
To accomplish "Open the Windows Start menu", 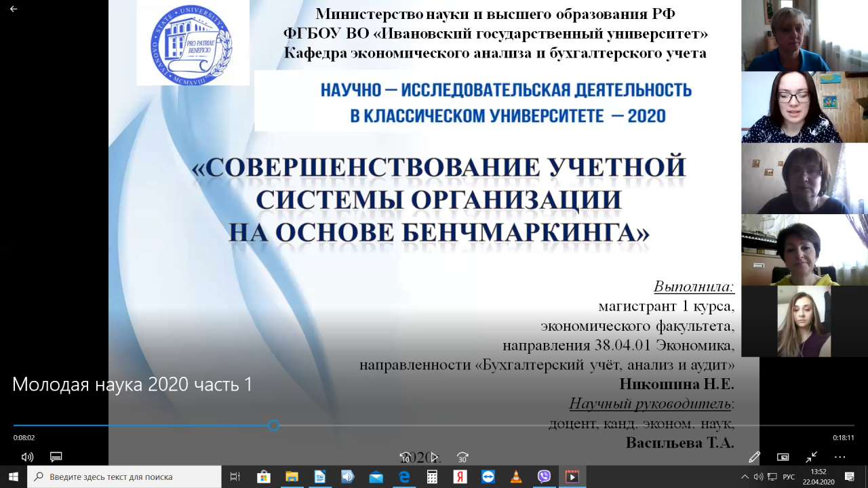I will [13, 476].
